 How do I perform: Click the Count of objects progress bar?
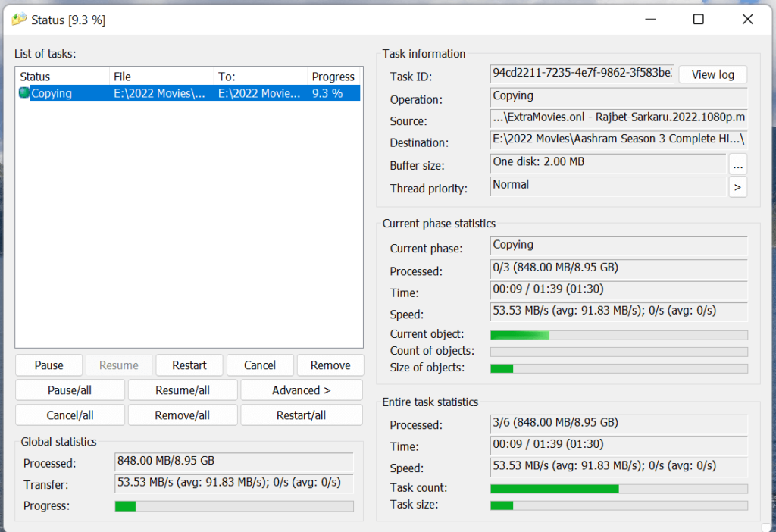tap(618, 352)
